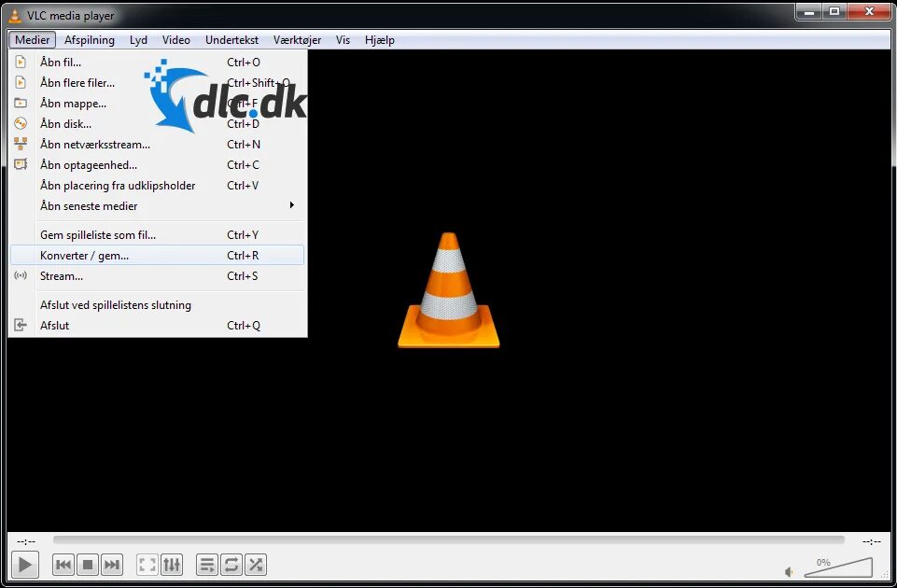
Task: Open the Undertekst menu
Action: 231,40
